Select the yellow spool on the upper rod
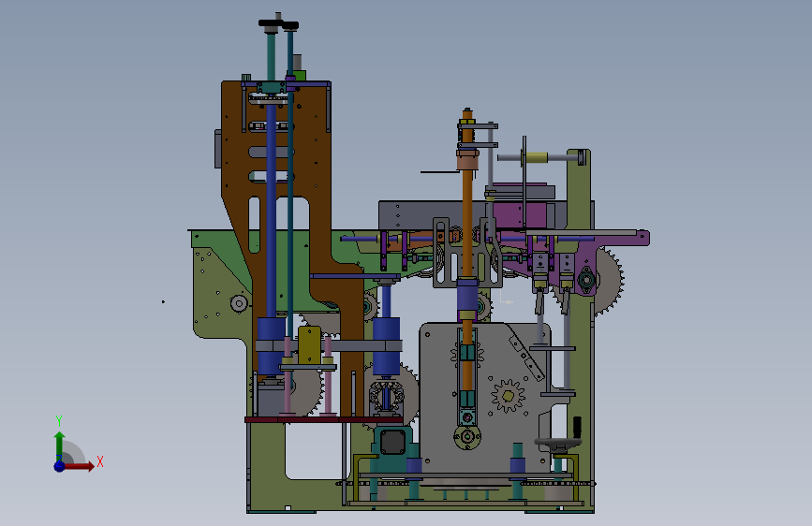 pos(537,157)
